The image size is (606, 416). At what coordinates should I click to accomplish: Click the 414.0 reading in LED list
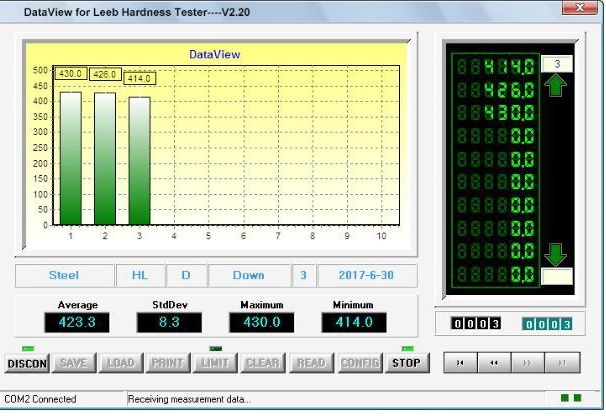pos(495,67)
